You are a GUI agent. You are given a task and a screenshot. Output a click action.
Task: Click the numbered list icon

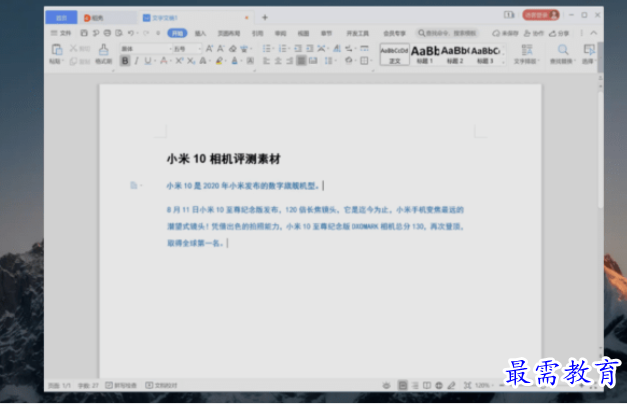[x=282, y=48]
